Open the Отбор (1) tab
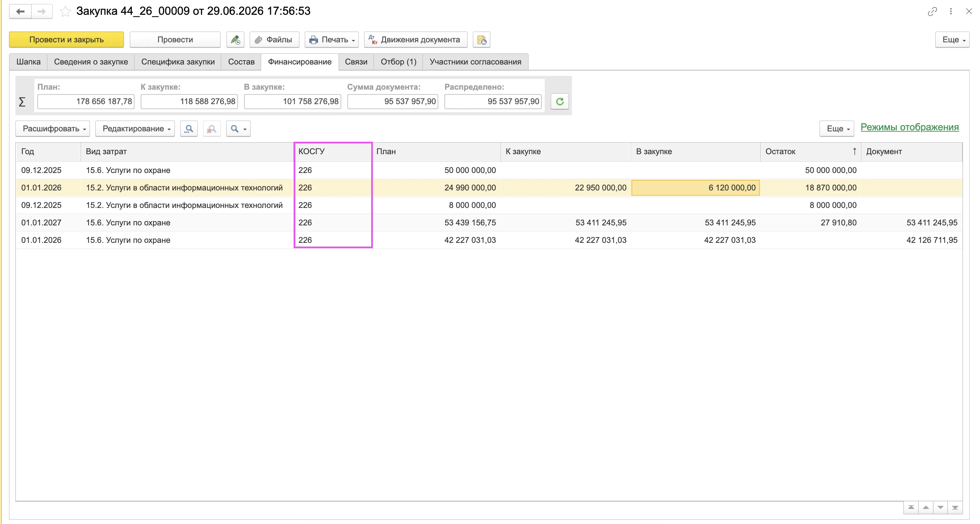980x524 pixels. (x=398, y=62)
